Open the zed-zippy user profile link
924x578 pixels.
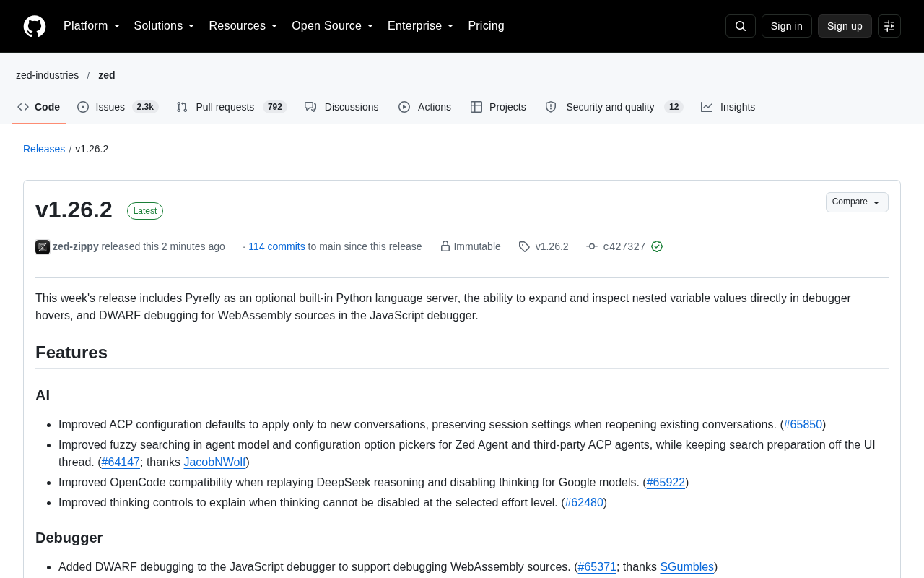click(76, 246)
